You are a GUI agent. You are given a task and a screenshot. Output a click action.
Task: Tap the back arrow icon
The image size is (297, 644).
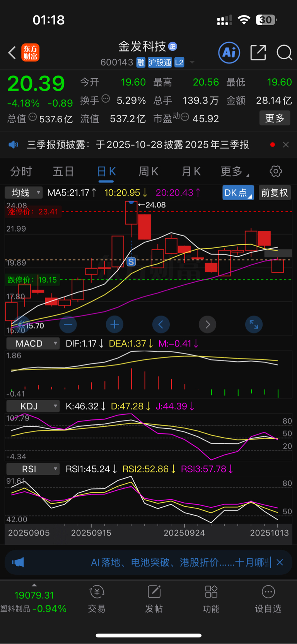click(x=12, y=53)
